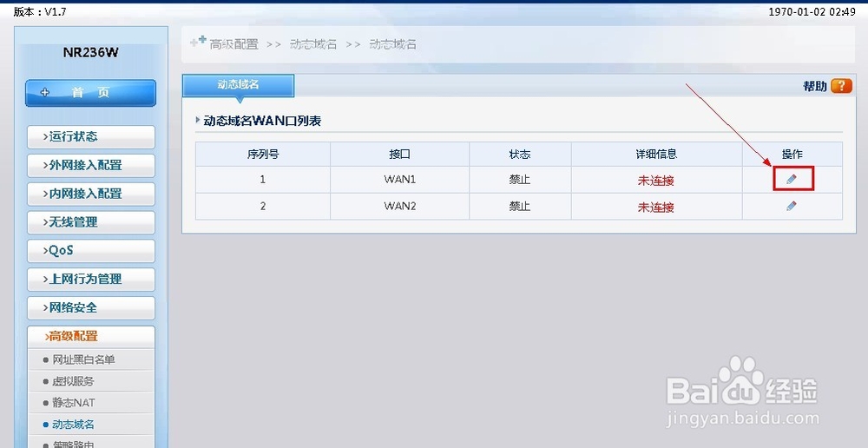Image resolution: width=868 pixels, height=448 pixels.
Task: Edit the WAN2 row pencil icon
Action: 792,206
